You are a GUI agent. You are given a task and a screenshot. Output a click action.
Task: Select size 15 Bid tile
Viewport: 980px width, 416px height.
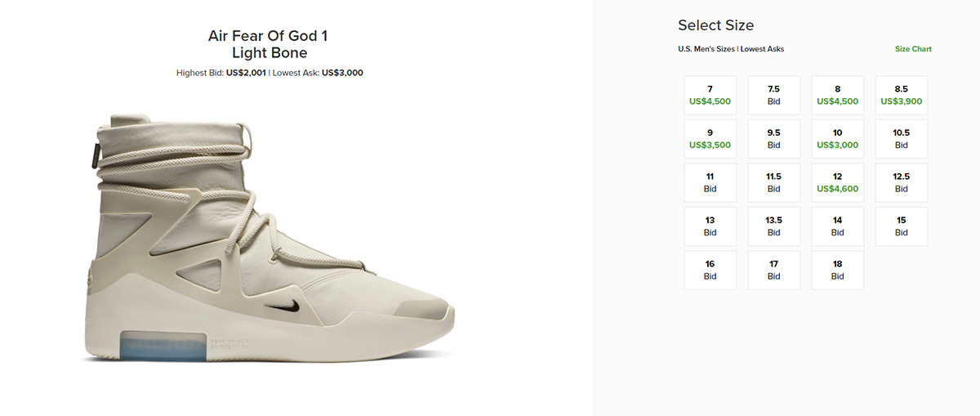pos(901,226)
